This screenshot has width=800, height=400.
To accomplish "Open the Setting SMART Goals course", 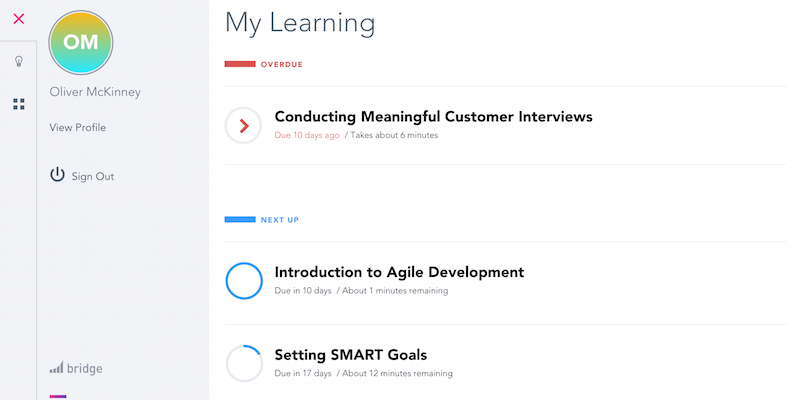I will click(351, 355).
